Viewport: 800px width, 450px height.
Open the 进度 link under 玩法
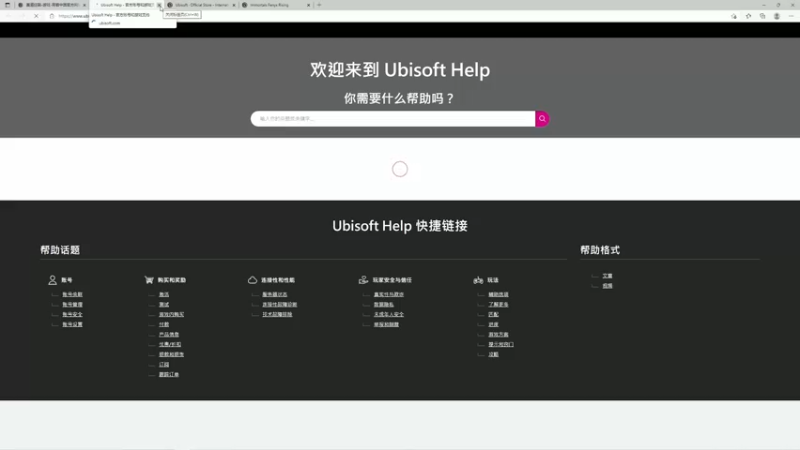point(493,324)
